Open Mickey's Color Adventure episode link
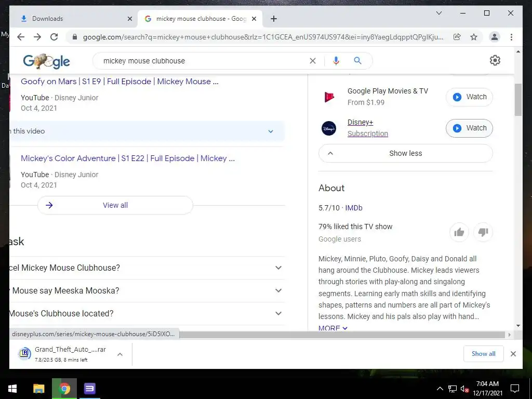 click(x=128, y=158)
